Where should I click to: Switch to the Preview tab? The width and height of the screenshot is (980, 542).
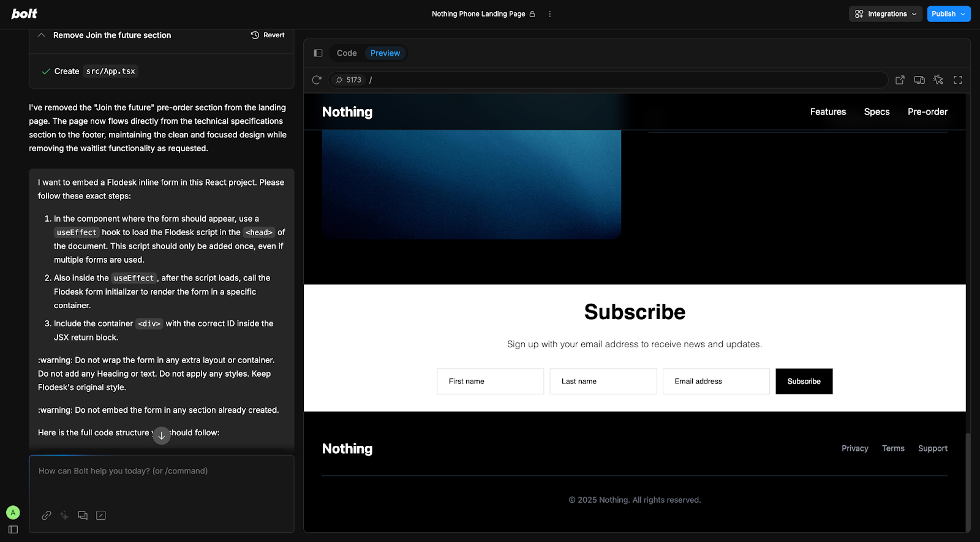[385, 53]
